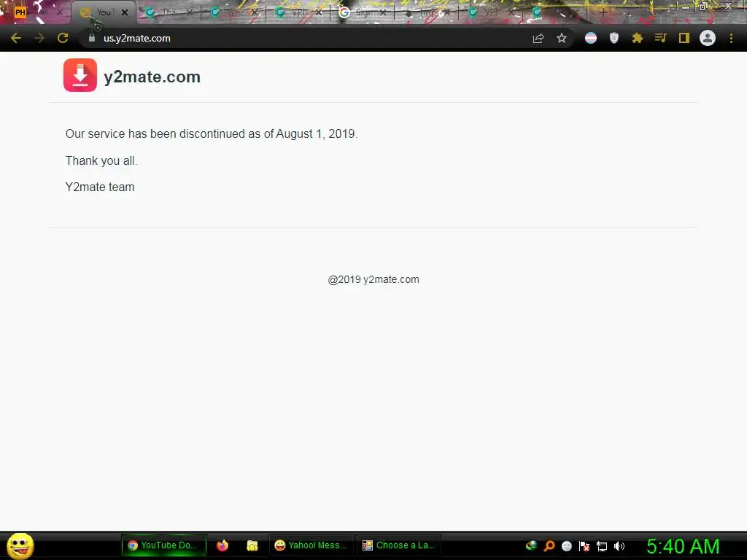Go back to the previous page
This screenshot has width=747, height=560.
tap(16, 38)
